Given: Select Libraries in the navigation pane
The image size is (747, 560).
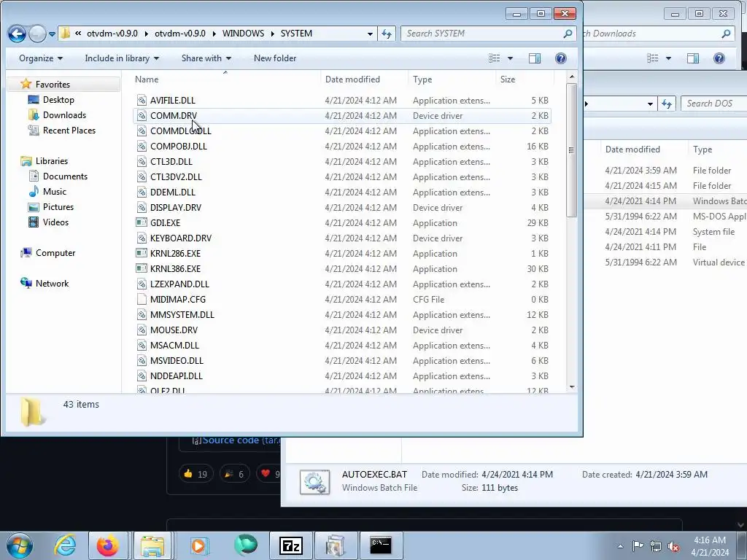Looking at the screenshot, I should click(52, 161).
